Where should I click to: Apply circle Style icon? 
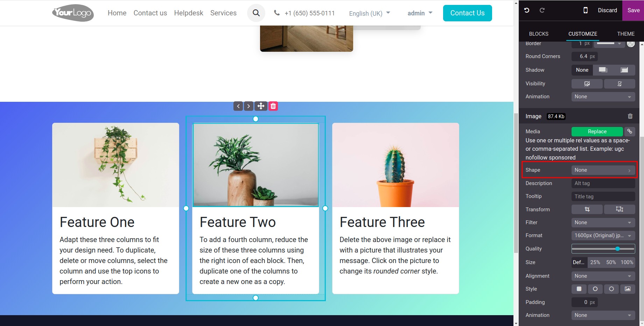click(x=595, y=289)
